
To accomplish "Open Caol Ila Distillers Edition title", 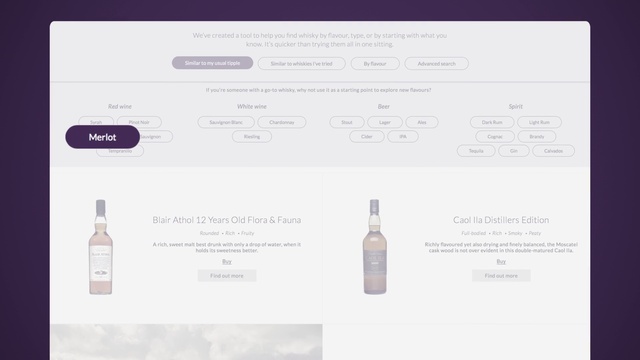I will 501,220.
